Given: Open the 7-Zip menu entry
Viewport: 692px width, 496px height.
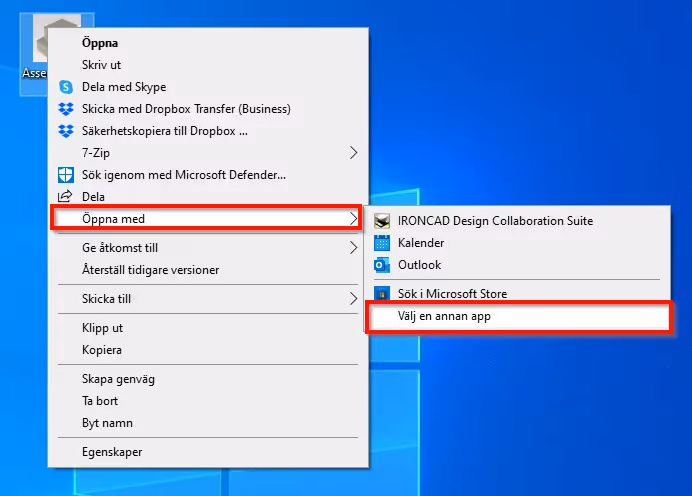Looking at the screenshot, I should pos(208,153).
